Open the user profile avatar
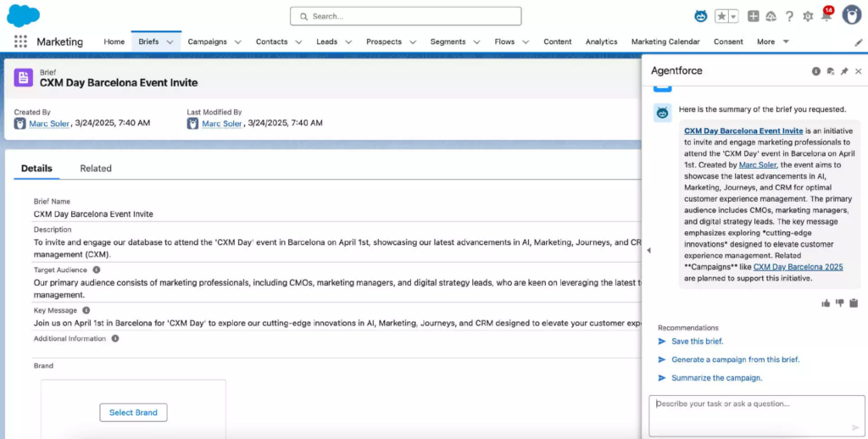Viewport: 868px width, 439px height. (852, 15)
